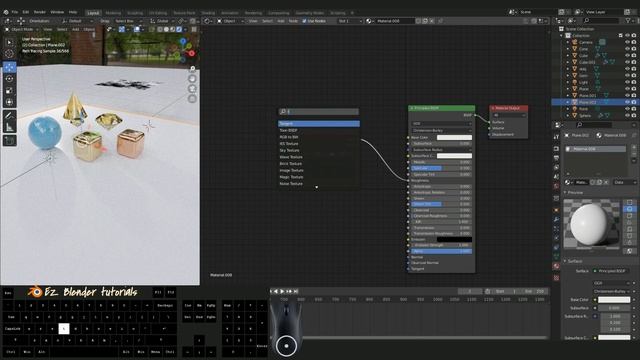
Task: Select the Rotate tool in viewport toolbar
Action: [9, 78]
